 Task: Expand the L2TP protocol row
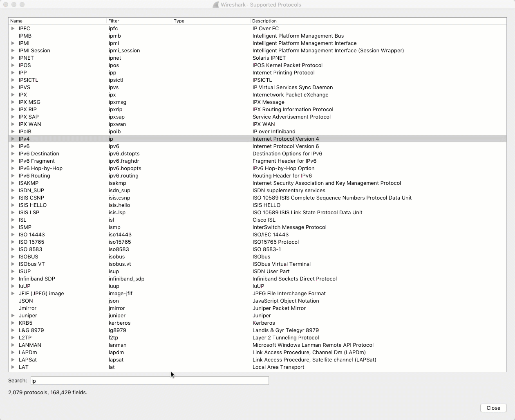13,337
